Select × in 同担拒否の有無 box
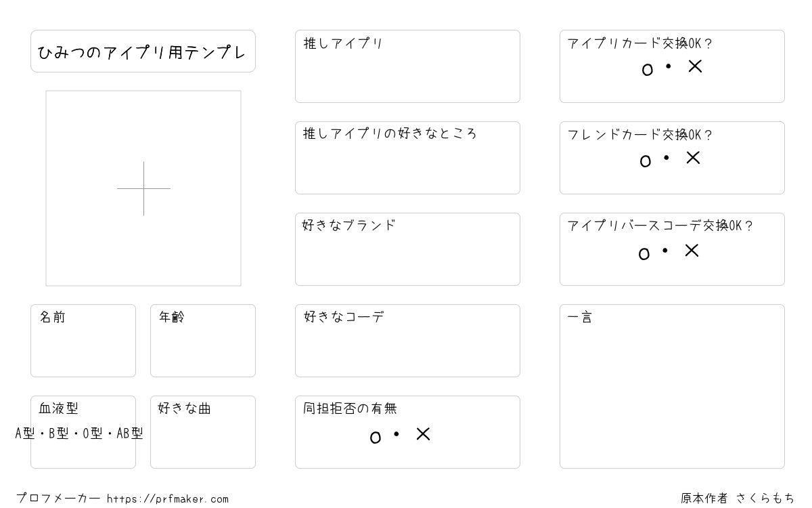 click(x=423, y=434)
